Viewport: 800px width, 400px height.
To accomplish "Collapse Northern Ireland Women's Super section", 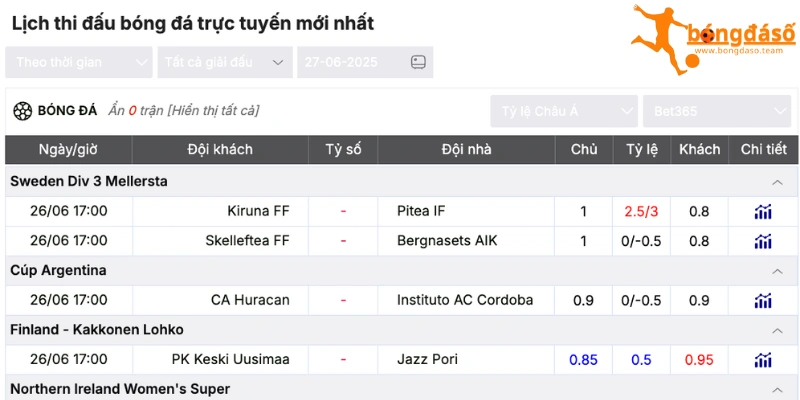I will pyautogui.click(x=777, y=388).
